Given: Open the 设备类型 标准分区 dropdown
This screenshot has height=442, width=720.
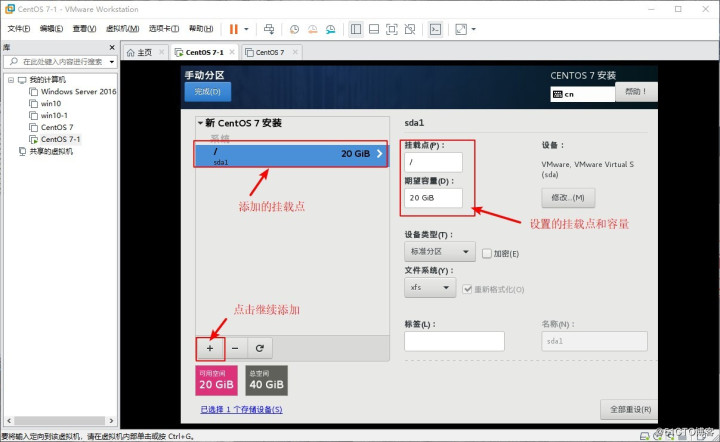Looking at the screenshot, I should tap(439, 252).
